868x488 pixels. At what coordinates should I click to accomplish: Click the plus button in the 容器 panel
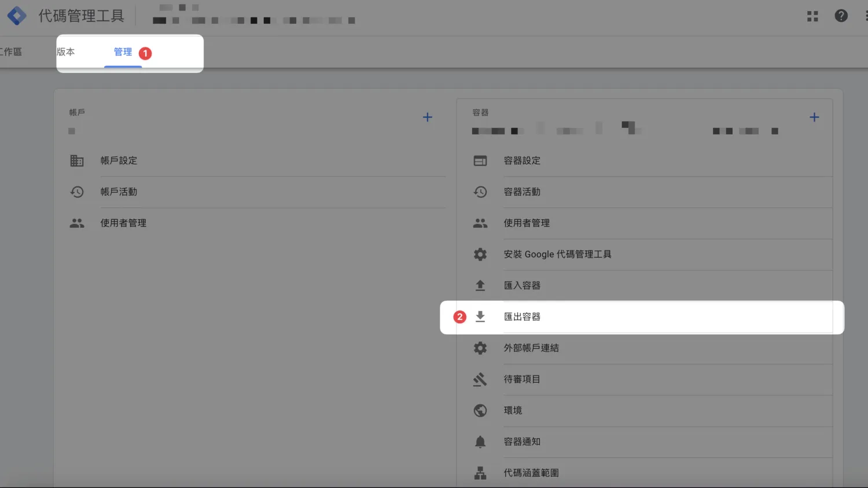pos(814,117)
